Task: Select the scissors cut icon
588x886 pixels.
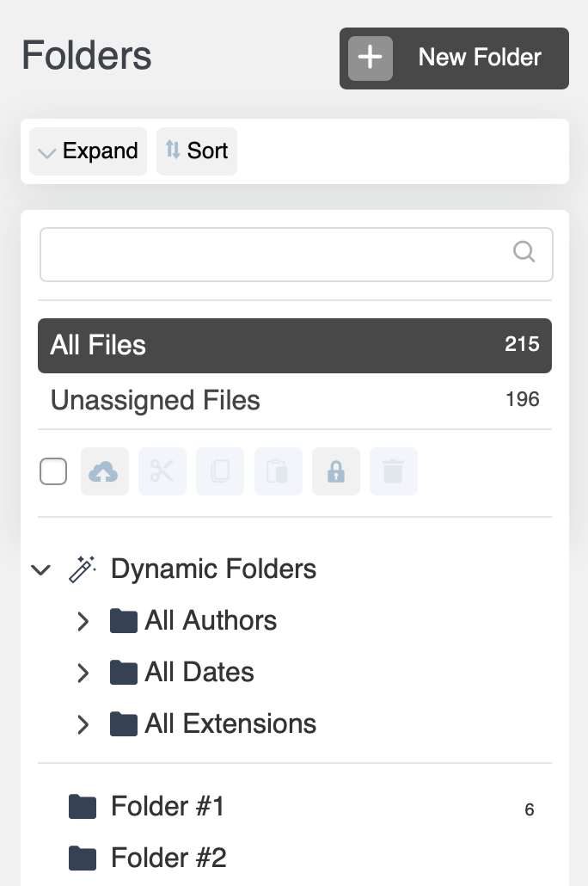Action: pyautogui.click(x=162, y=471)
